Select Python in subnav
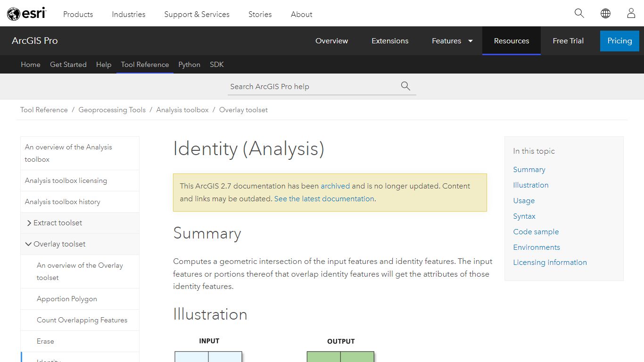 coord(189,65)
